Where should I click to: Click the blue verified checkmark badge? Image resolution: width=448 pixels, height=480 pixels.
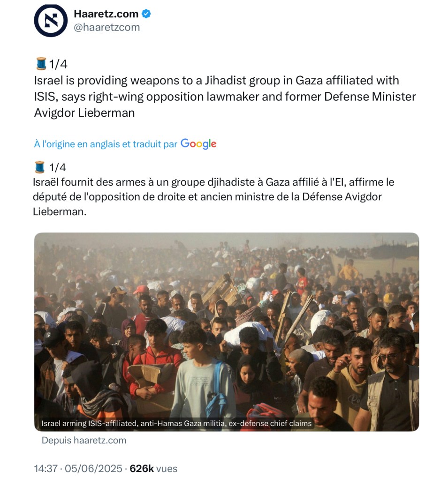click(146, 14)
